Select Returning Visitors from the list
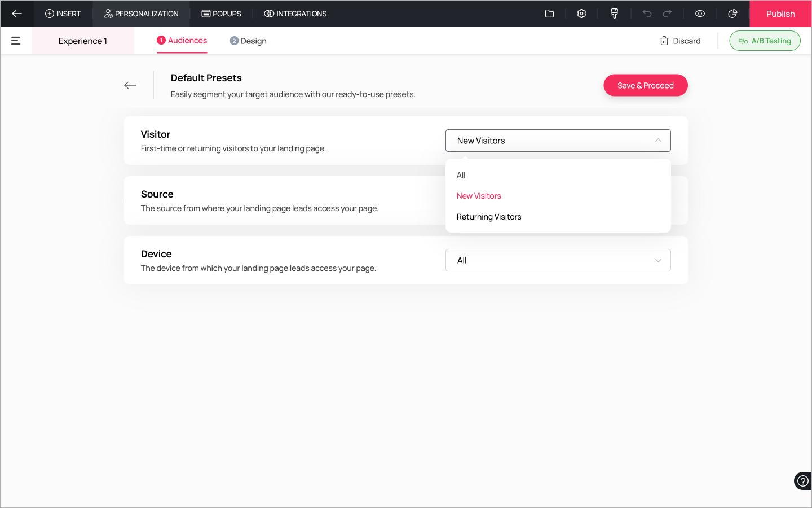The image size is (812, 508). coord(489,217)
